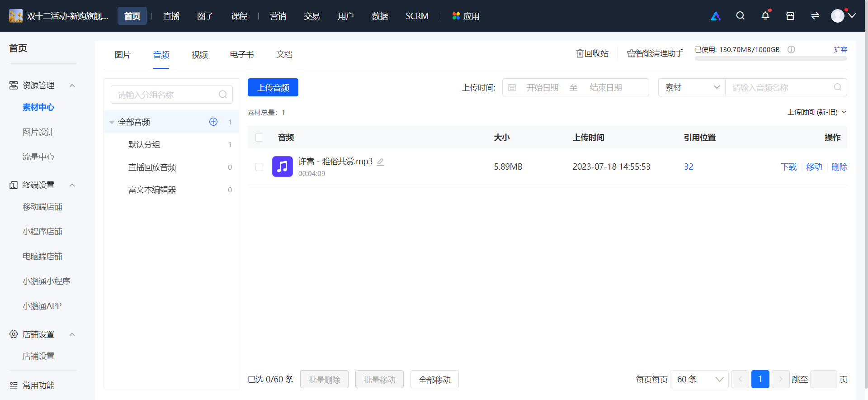
Task: Click page 1 pagination button
Action: (760, 379)
